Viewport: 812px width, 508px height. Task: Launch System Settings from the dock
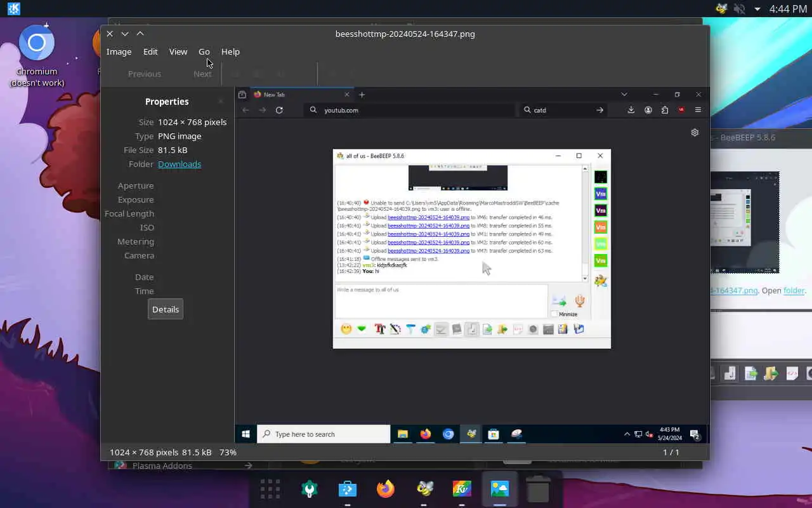coord(310,488)
